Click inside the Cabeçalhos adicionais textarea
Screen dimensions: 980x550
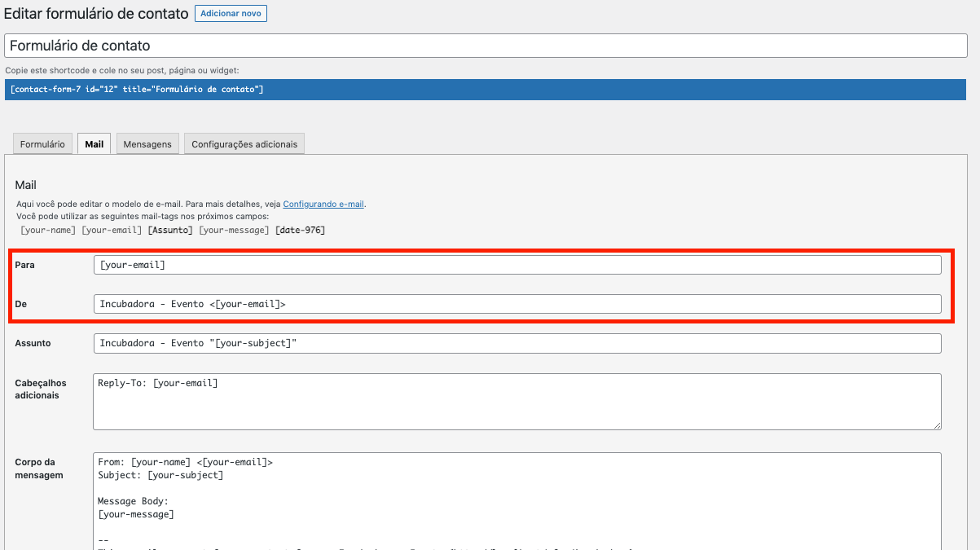[517, 401]
